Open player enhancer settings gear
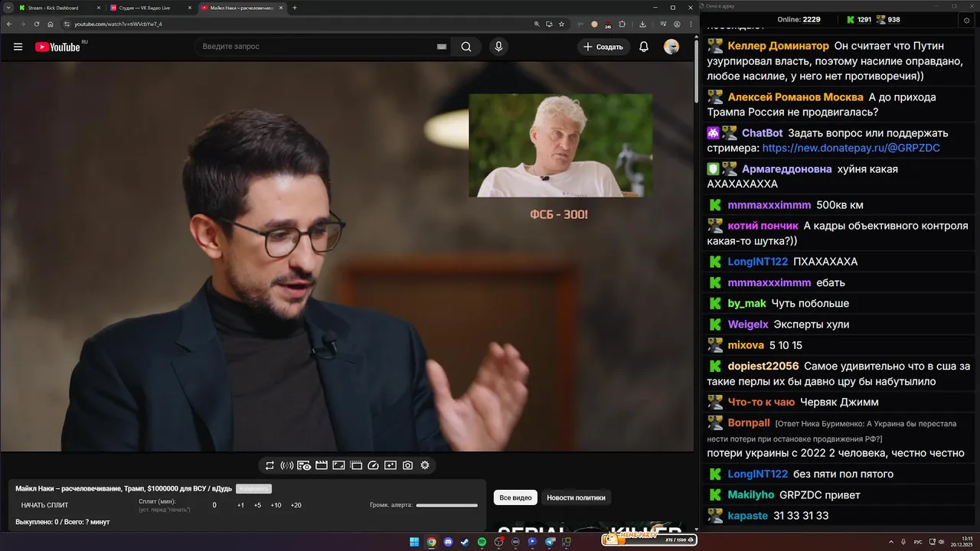 tap(425, 465)
